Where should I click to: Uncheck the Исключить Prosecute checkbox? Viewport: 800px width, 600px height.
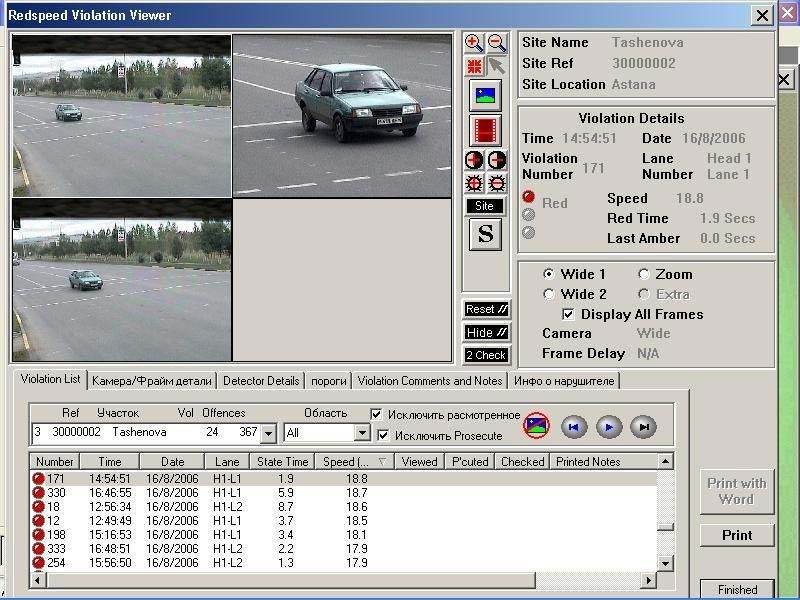click(382, 435)
